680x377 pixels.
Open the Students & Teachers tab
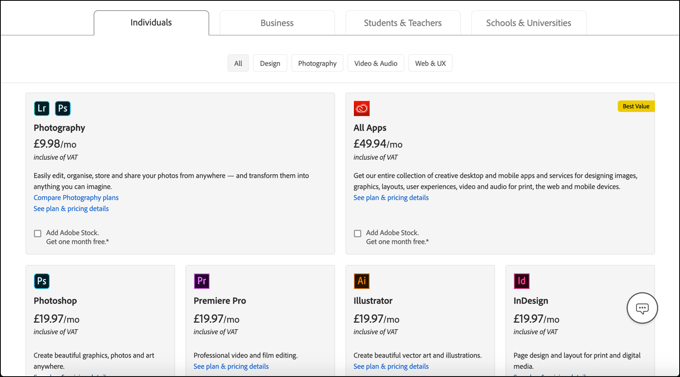click(x=403, y=23)
